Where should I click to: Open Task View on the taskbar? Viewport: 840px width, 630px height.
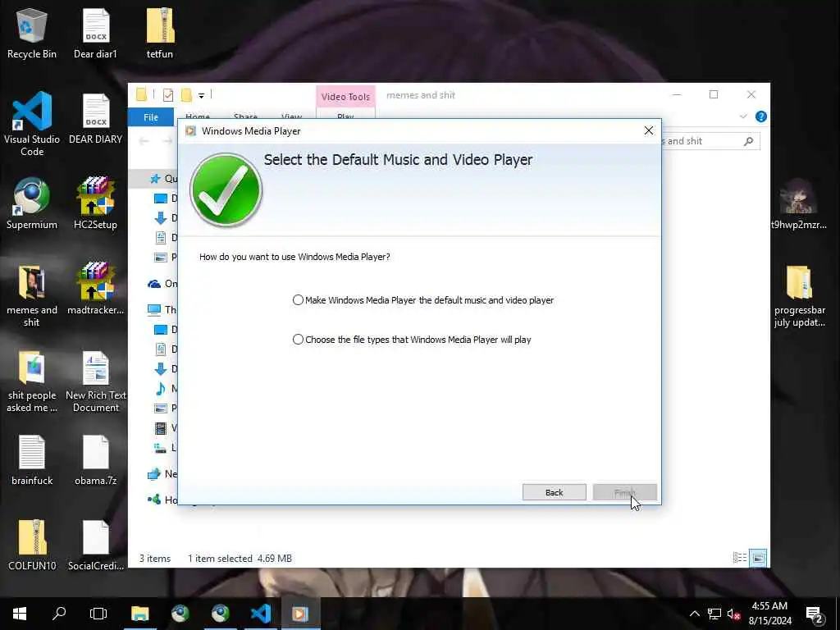98,614
